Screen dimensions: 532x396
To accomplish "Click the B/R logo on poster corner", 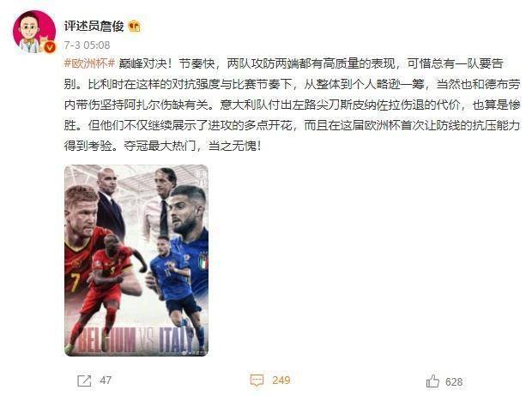I will [203, 178].
